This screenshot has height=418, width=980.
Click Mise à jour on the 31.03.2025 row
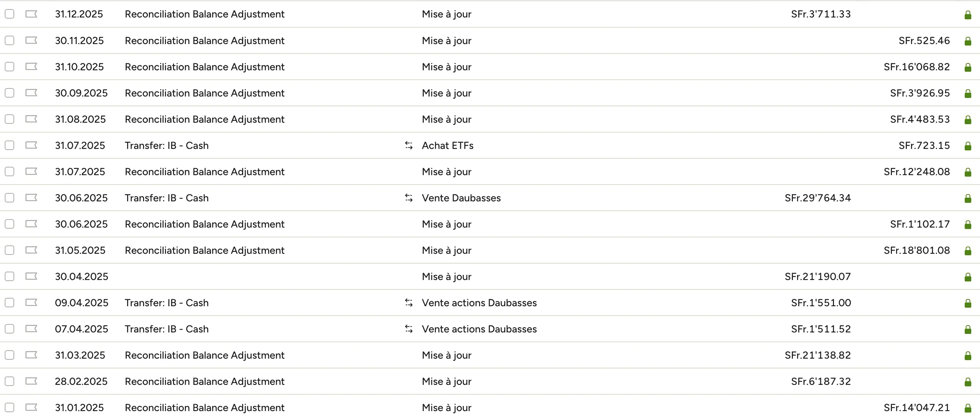point(446,355)
